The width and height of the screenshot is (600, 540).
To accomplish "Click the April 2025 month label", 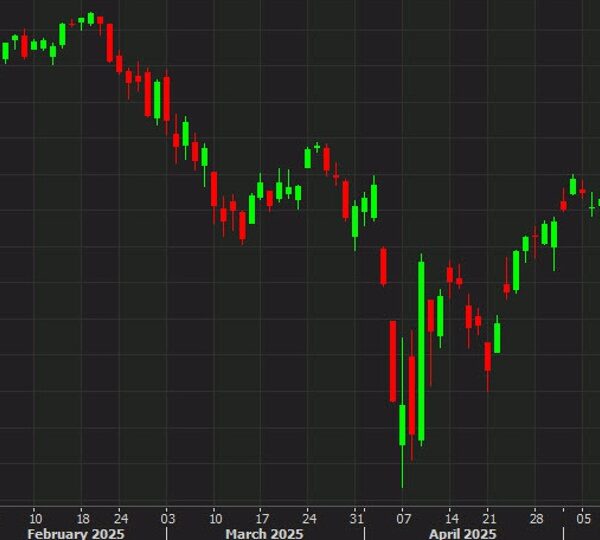I will [x=463, y=534].
